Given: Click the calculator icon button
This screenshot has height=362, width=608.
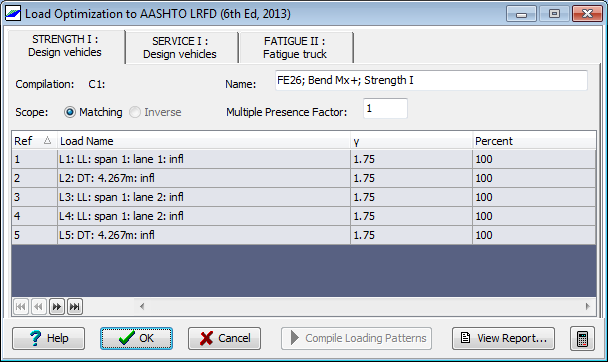Looking at the screenshot, I should [x=582, y=338].
